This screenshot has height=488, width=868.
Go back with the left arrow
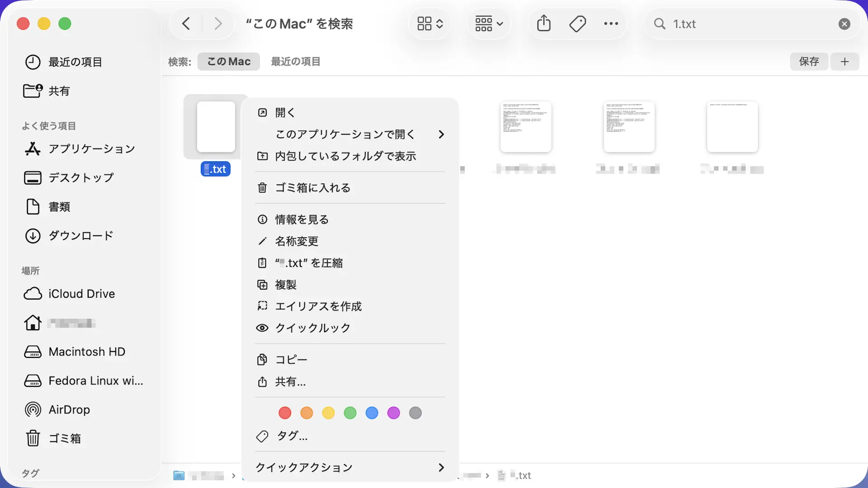(x=186, y=23)
